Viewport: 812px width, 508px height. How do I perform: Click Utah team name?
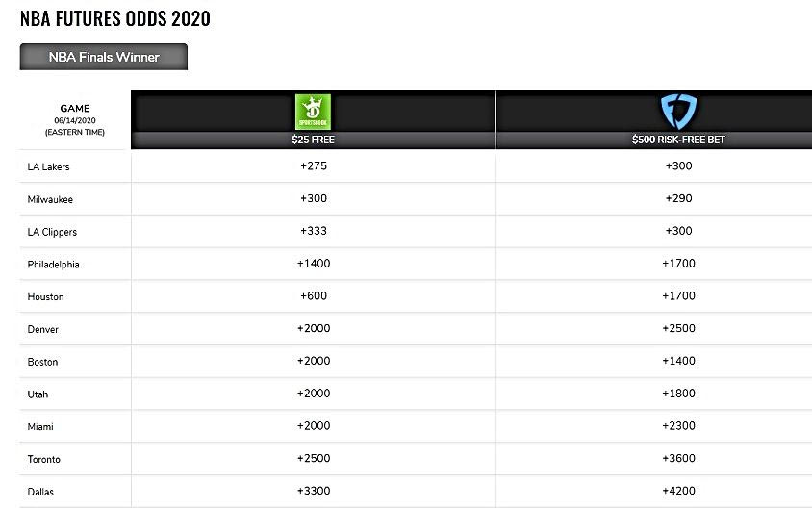tap(38, 394)
